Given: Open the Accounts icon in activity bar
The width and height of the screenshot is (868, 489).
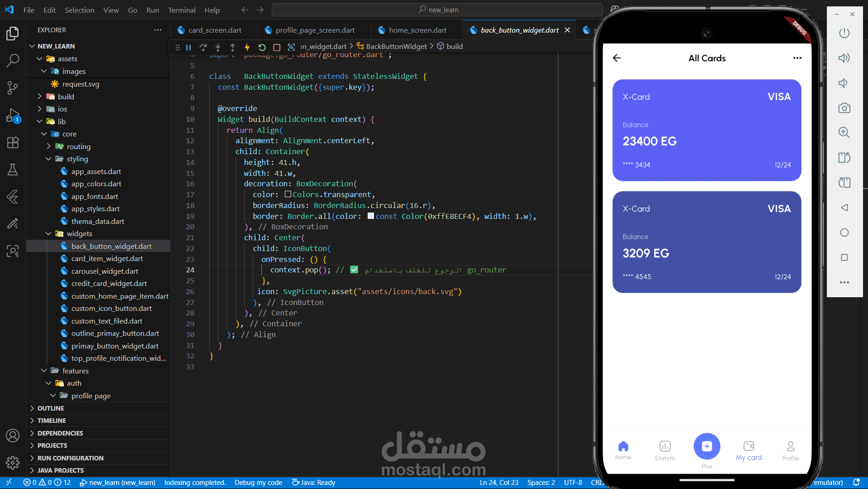Looking at the screenshot, I should tap(13, 436).
